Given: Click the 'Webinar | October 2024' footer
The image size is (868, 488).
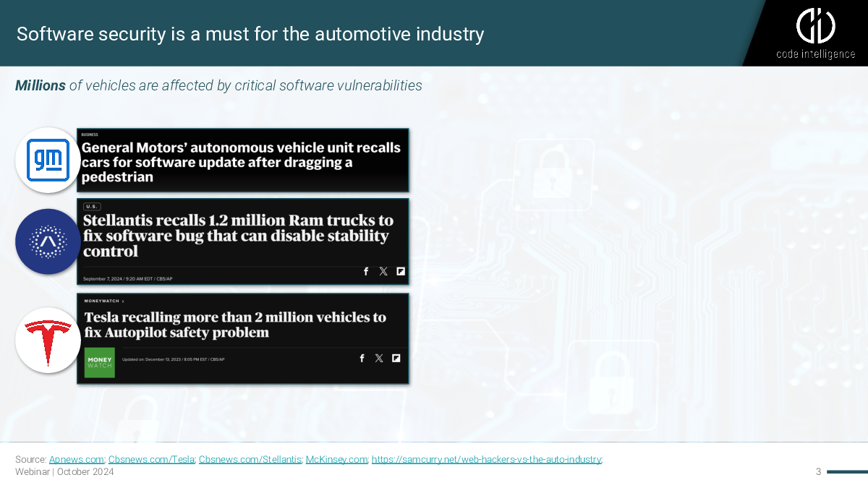Looking at the screenshot, I should pyautogui.click(x=64, y=472).
